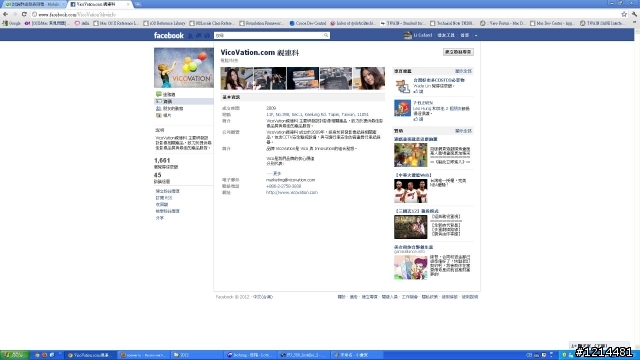Open the Wall item with green speech icon
This screenshot has height=360, width=640.
165,94
